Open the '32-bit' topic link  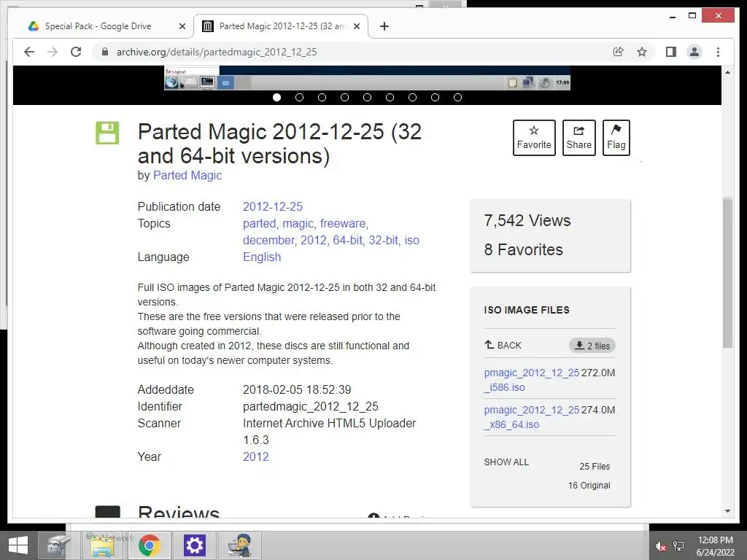point(383,240)
